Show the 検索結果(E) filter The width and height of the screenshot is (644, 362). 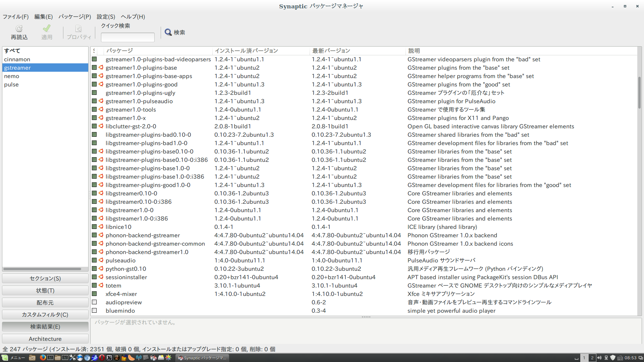click(45, 326)
